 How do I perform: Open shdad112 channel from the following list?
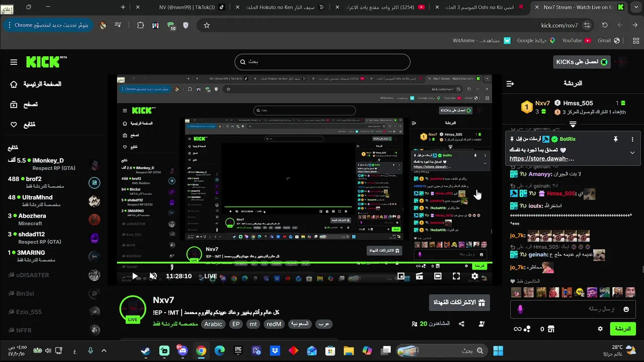tap(54, 238)
